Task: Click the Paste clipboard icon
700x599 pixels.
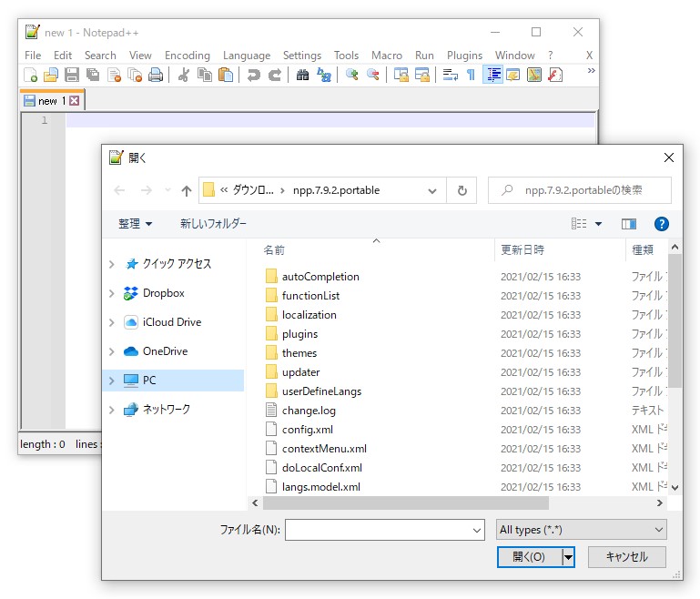Action: tap(226, 75)
